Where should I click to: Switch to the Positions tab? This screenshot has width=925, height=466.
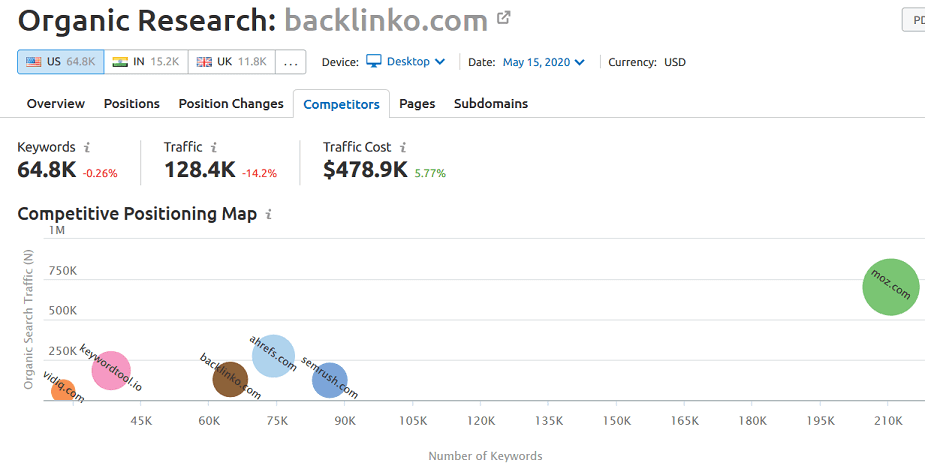coord(132,104)
